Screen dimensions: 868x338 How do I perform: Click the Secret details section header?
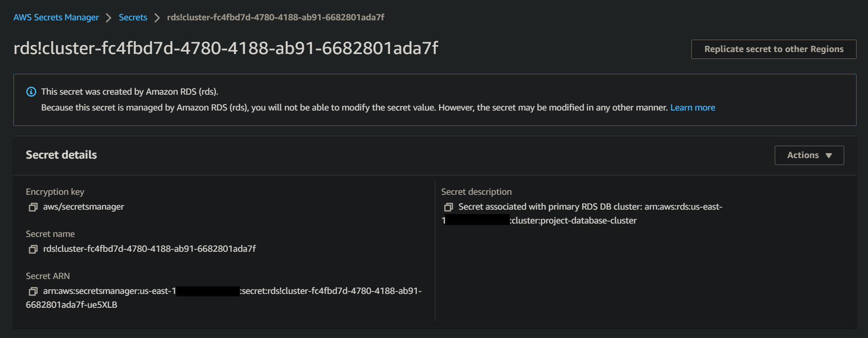[62, 155]
